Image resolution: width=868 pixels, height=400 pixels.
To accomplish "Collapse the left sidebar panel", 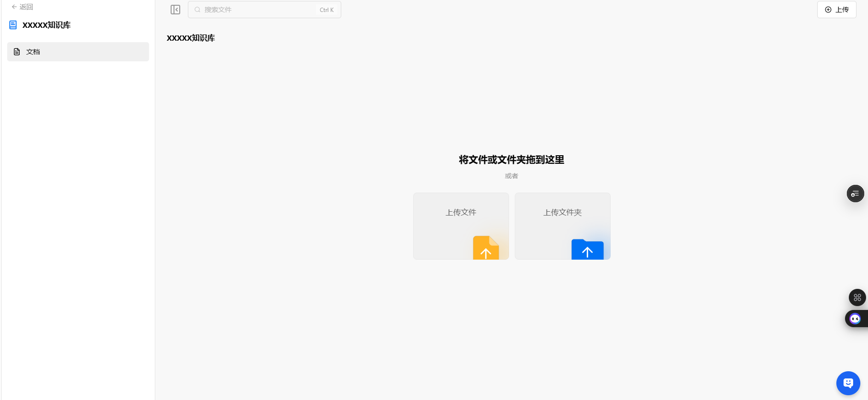I will coord(175,10).
